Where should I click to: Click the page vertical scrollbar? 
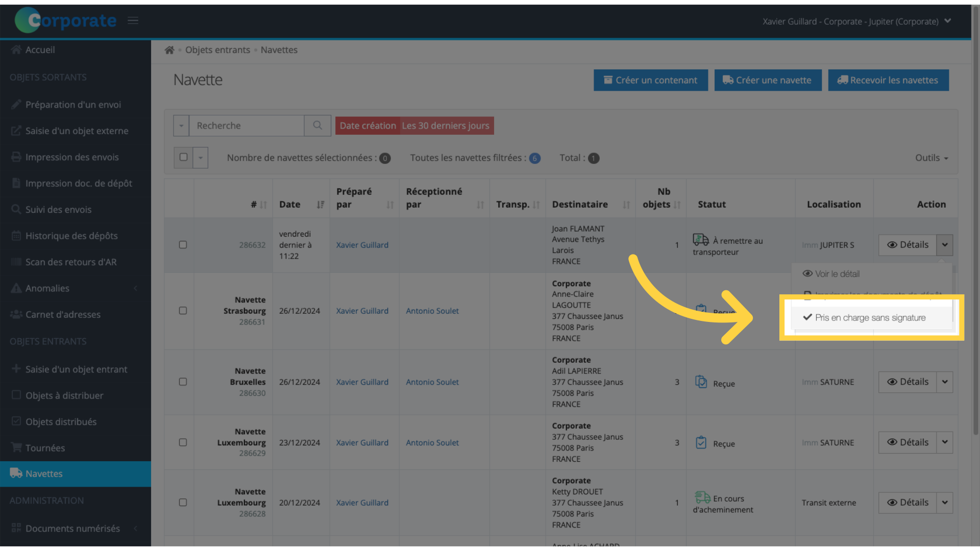[x=975, y=219]
